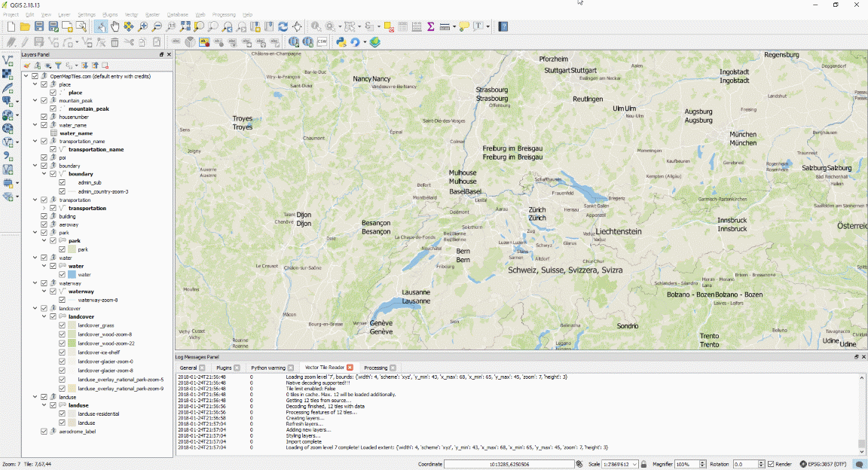Image resolution: width=868 pixels, height=470 pixels.
Task: Save the project with the floppy disk icon
Action: pyautogui.click(x=38, y=26)
